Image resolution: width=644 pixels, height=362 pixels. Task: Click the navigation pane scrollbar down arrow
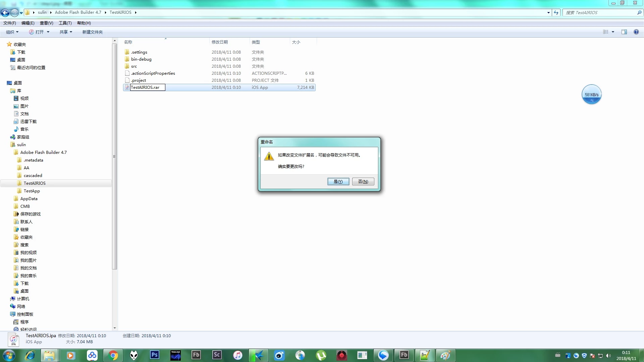pyautogui.click(x=115, y=328)
